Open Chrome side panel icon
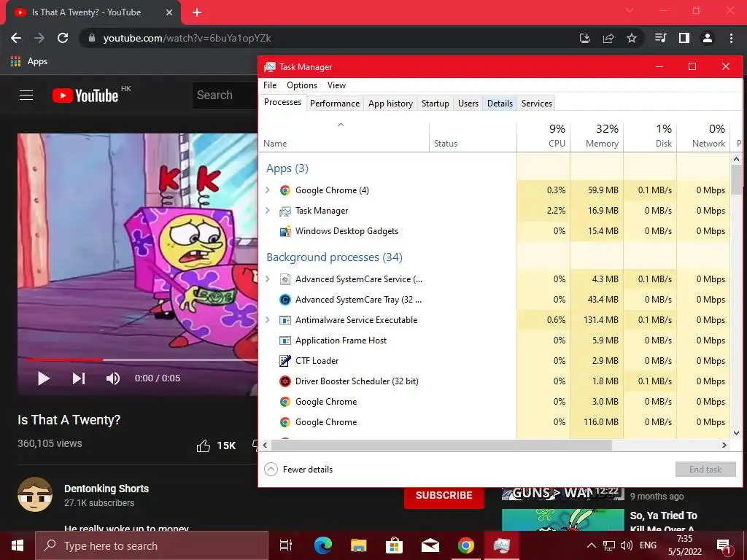This screenshot has height=560, width=747. click(684, 38)
